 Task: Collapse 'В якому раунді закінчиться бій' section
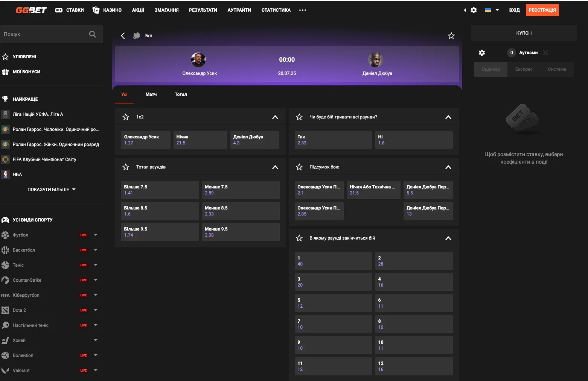click(448, 238)
